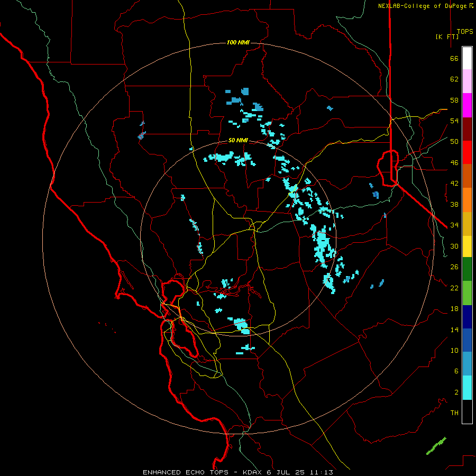The width and height of the screenshot is (476, 476).
Task: Select the gold legend swatch
Action: pos(467,224)
